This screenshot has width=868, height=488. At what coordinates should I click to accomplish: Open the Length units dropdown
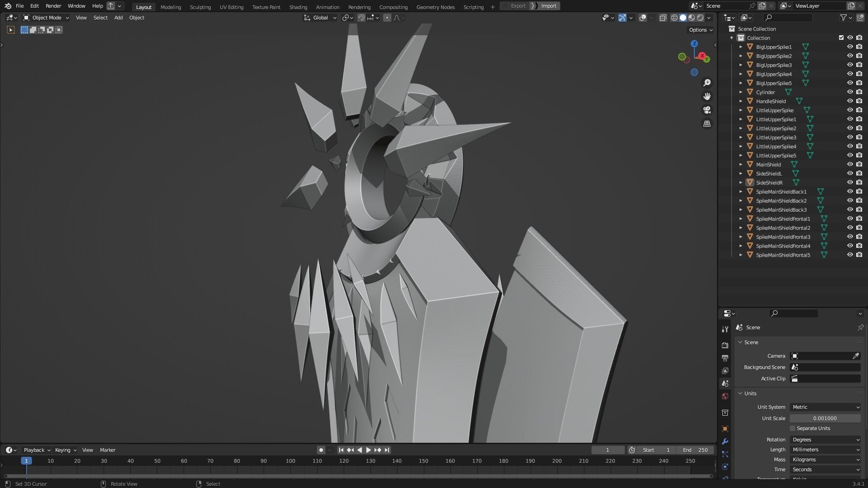pyautogui.click(x=825, y=450)
